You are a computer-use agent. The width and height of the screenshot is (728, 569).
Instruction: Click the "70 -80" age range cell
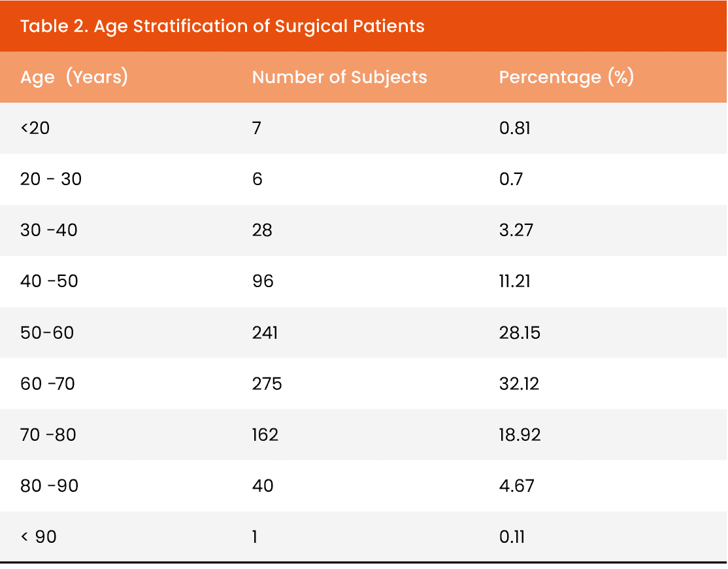48,434
